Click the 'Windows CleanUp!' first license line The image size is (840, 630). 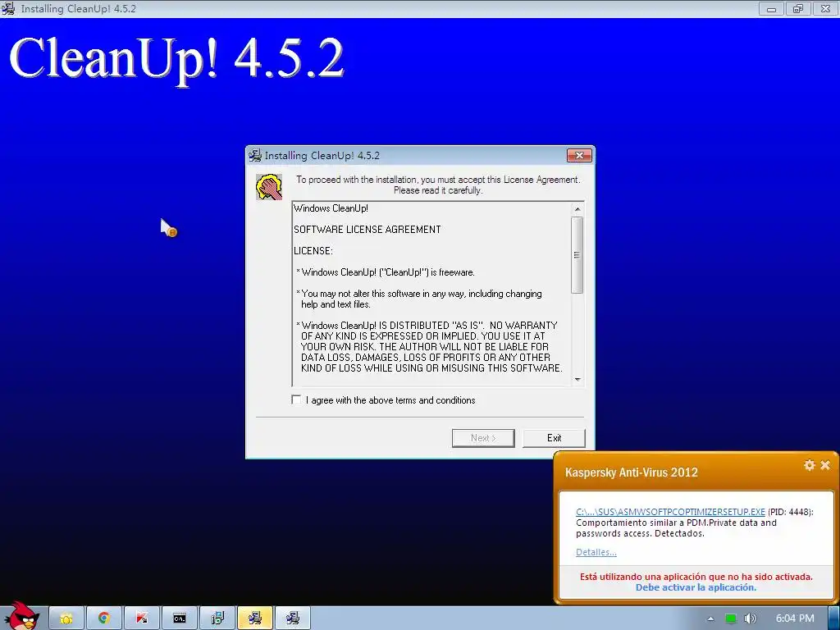(331, 208)
